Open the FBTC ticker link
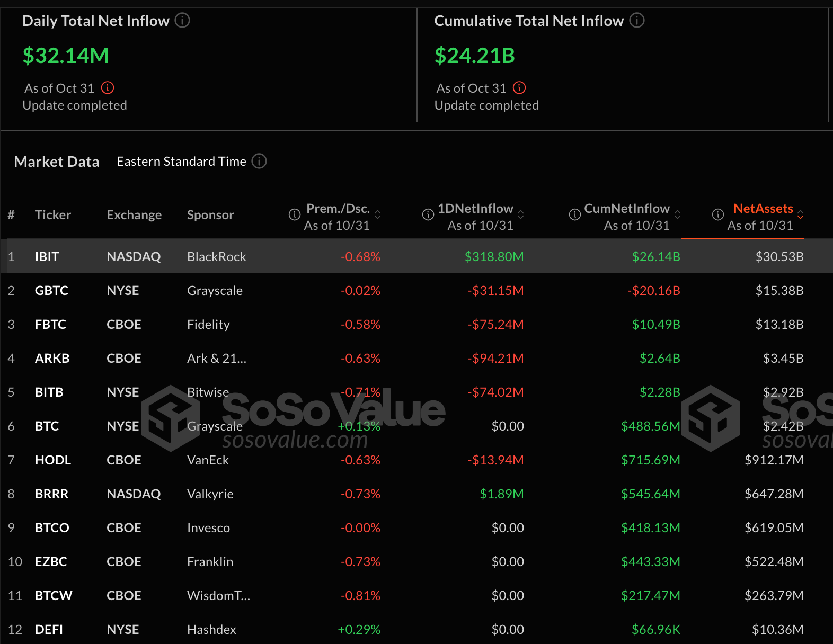Image resolution: width=833 pixels, height=644 pixels. coord(50,324)
